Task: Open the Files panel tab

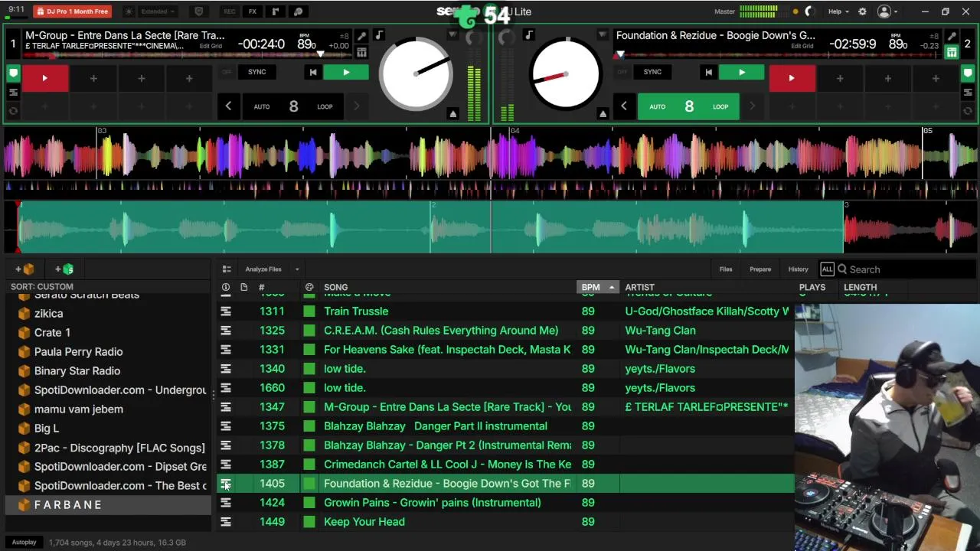Action: coord(726,269)
